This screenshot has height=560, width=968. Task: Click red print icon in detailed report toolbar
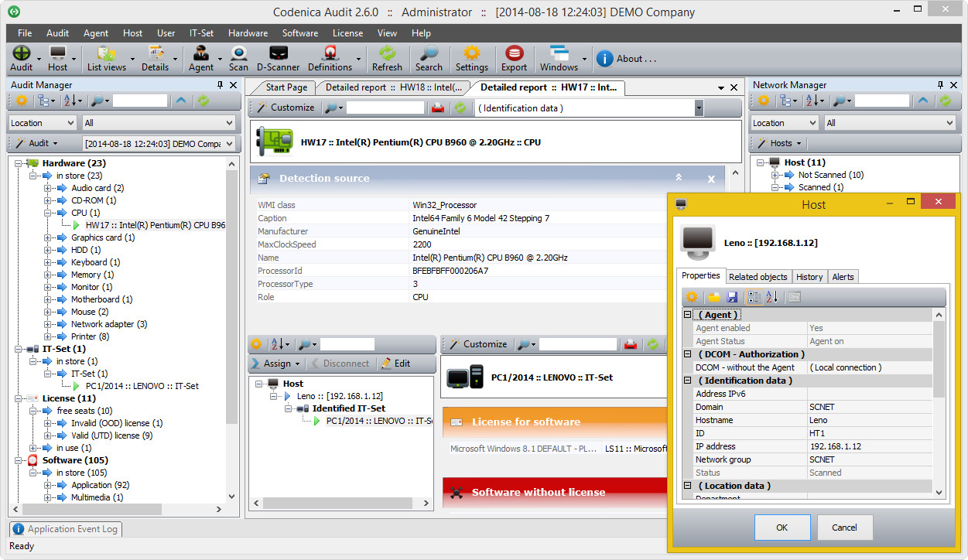(438, 108)
